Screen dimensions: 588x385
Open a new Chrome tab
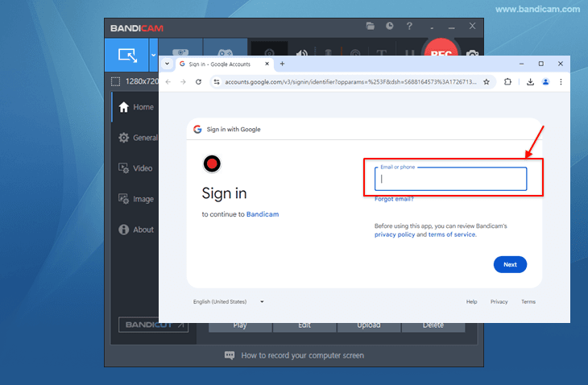tap(282, 64)
